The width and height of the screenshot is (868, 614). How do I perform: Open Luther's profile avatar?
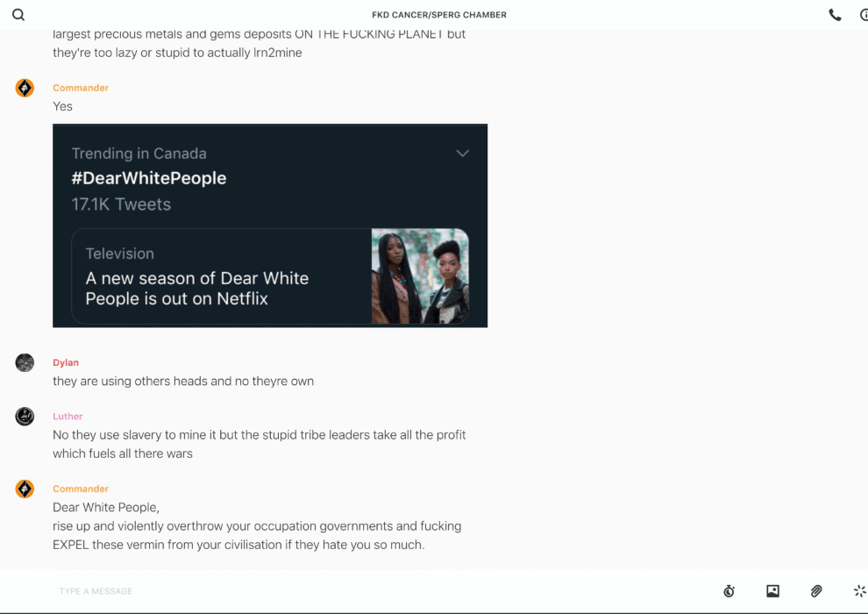point(25,417)
